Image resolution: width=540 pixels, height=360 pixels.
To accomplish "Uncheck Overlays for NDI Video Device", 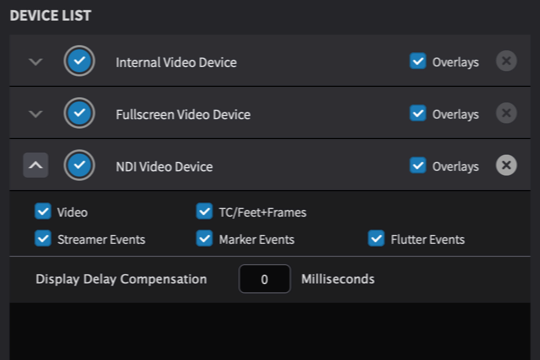I will click(418, 165).
